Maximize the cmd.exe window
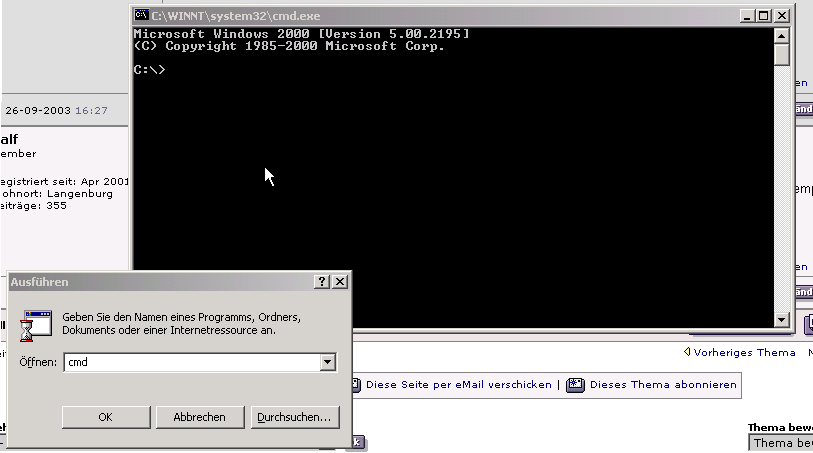 coord(764,16)
